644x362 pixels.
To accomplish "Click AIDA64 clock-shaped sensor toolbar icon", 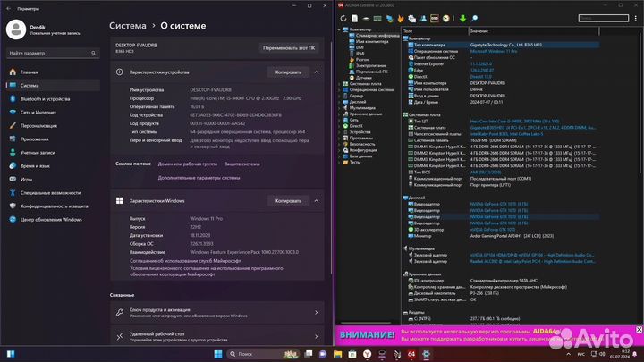I will point(446,19).
